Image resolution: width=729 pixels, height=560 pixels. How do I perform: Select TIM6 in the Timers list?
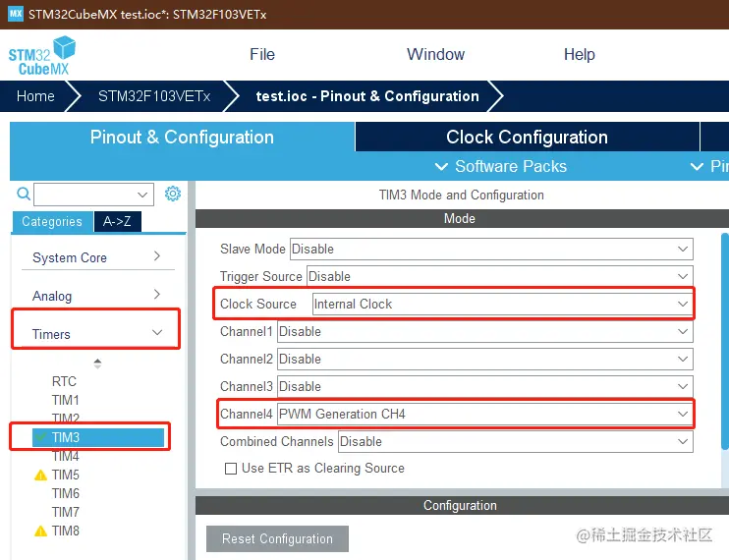pyautogui.click(x=66, y=493)
